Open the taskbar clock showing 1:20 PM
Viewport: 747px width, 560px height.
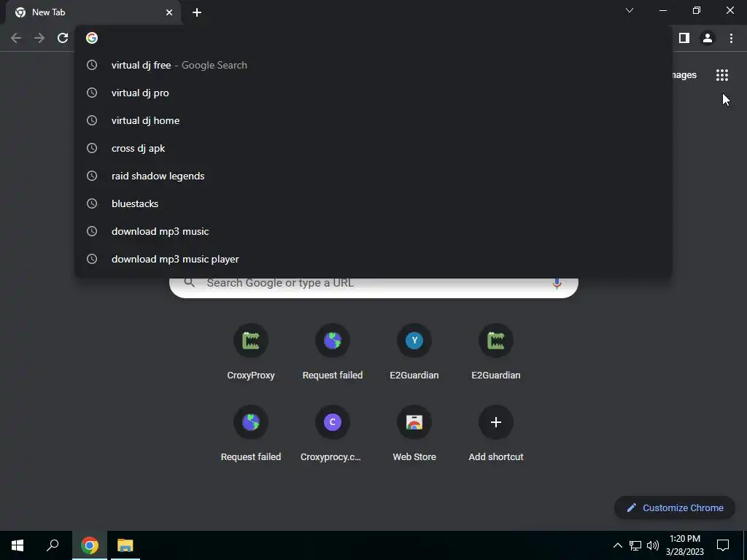pos(685,545)
